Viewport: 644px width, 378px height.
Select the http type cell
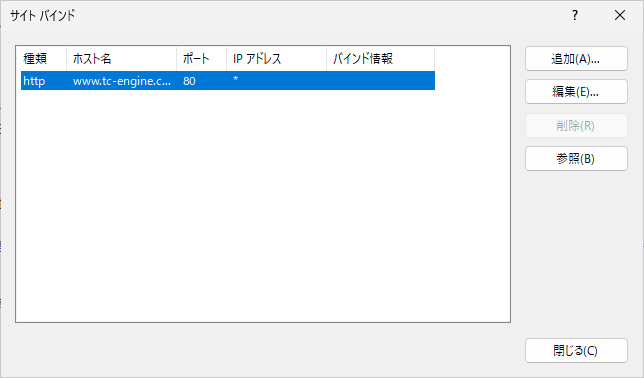(x=34, y=81)
